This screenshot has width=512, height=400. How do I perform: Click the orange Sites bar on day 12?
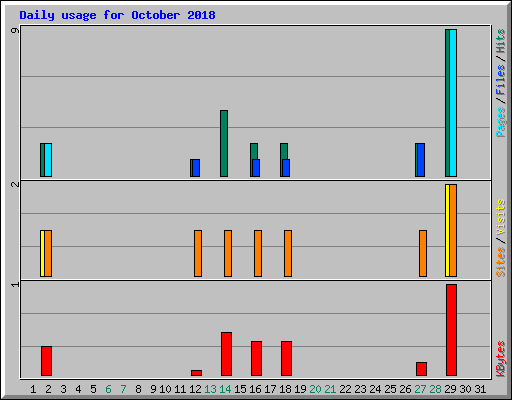[198, 253]
